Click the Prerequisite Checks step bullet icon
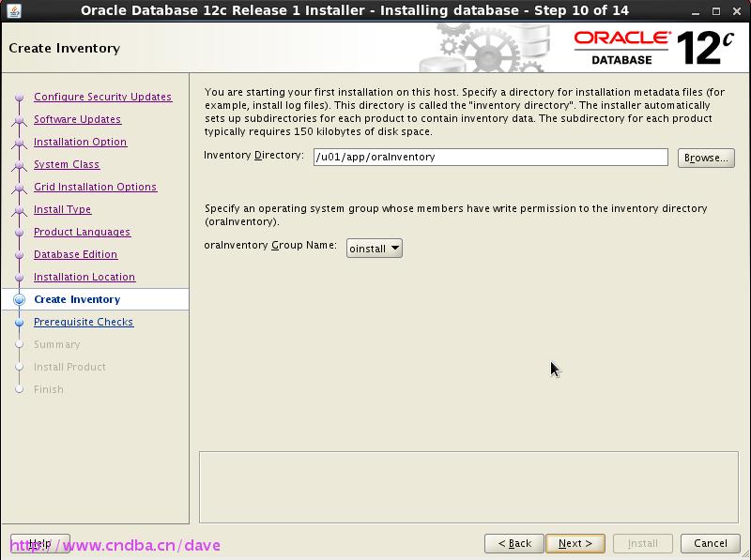The height and width of the screenshot is (560, 751). (19, 322)
